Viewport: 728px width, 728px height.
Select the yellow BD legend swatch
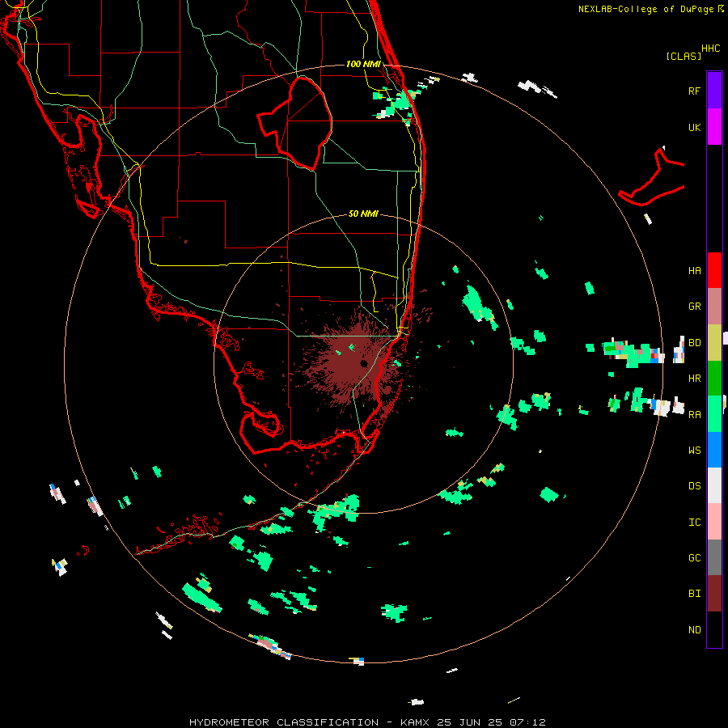(714, 343)
